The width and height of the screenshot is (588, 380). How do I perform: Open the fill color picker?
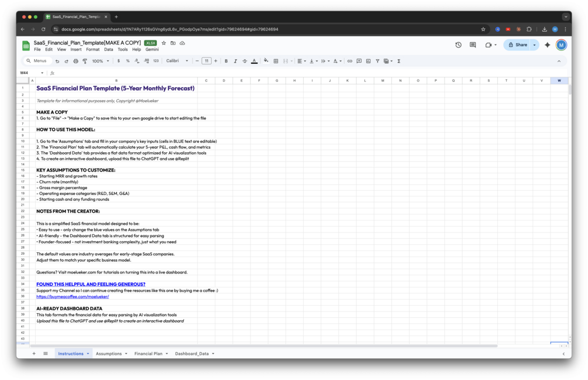266,61
